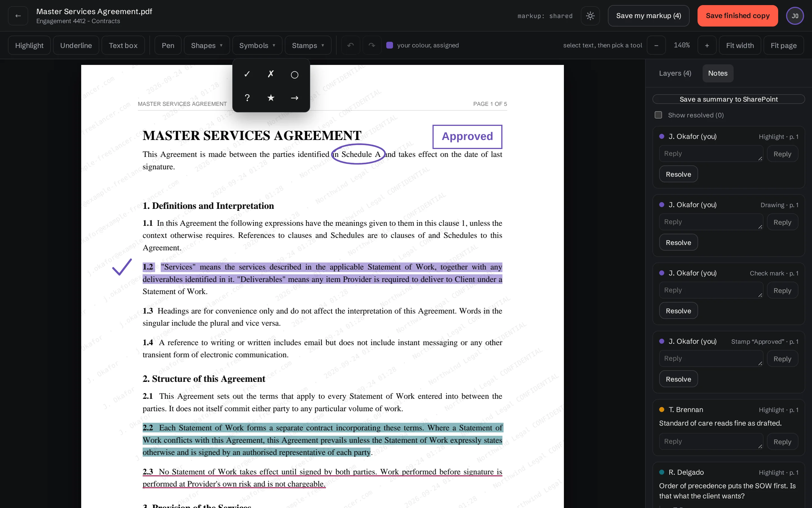Select the Underline tool
The height and width of the screenshot is (508, 812).
76,45
